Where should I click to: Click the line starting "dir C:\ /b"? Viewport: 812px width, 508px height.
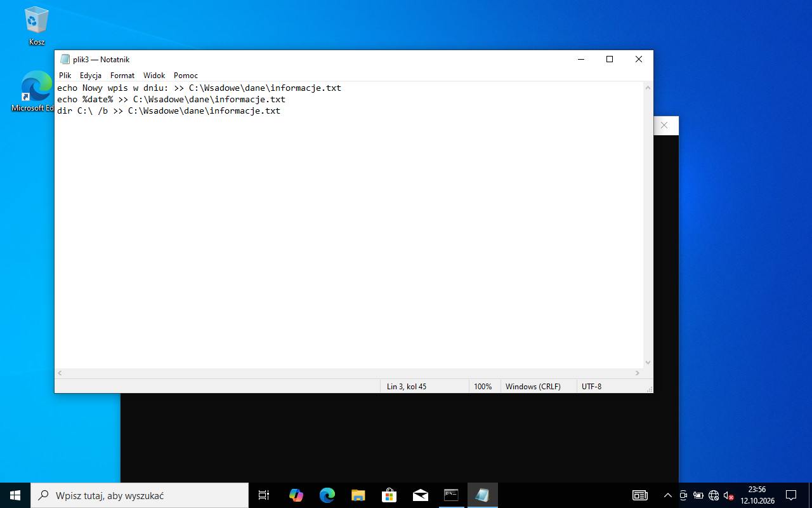pos(169,111)
